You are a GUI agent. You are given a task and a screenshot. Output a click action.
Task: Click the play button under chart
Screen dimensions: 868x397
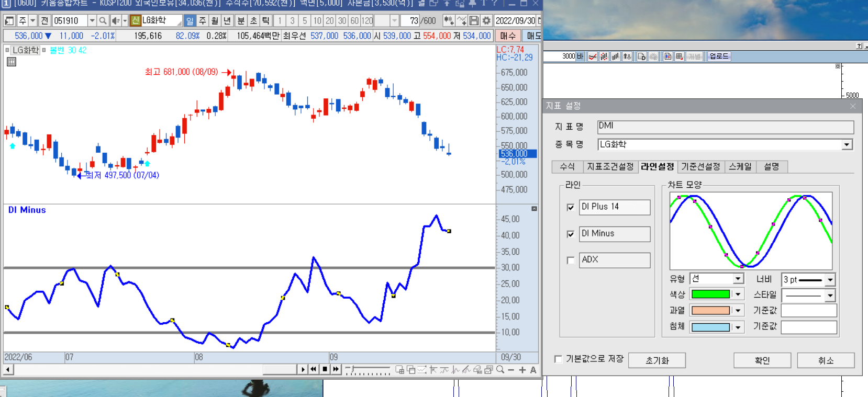point(303,369)
